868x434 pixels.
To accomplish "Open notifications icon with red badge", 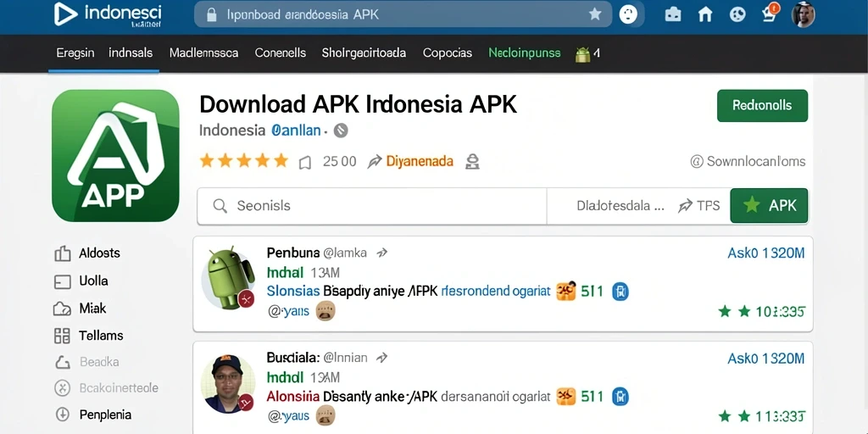I will pyautogui.click(x=770, y=13).
